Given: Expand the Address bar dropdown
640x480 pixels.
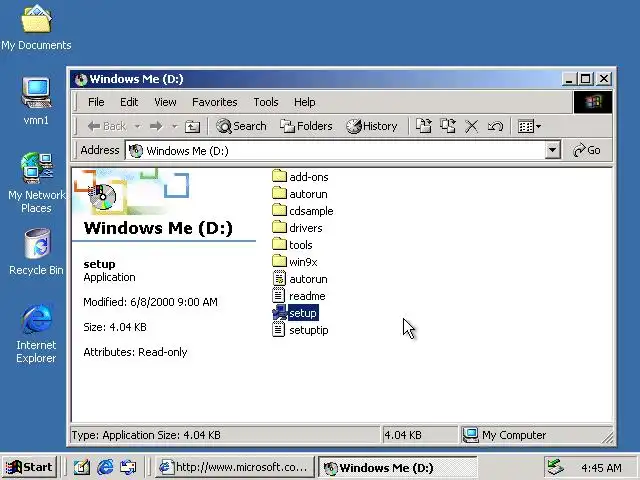Looking at the screenshot, I should coord(552,150).
